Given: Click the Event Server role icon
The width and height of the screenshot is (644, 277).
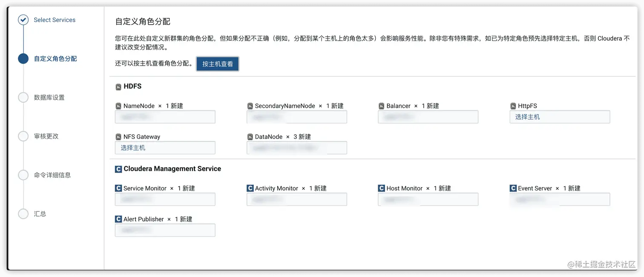Looking at the screenshot, I should pos(513,188).
